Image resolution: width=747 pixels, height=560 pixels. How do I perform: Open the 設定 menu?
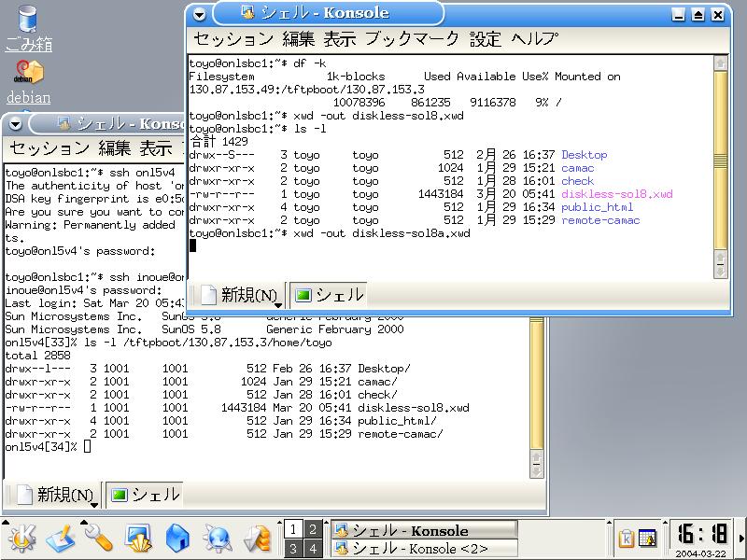click(486, 38)
